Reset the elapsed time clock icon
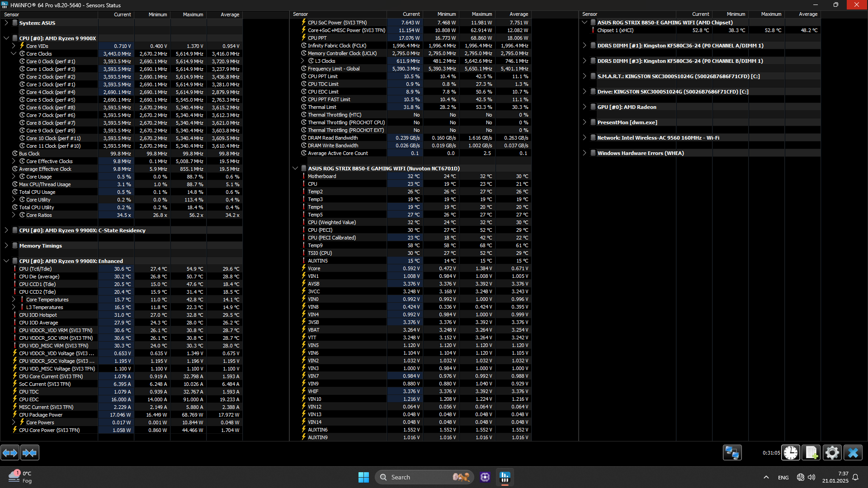868x488 pixels. 791,452
